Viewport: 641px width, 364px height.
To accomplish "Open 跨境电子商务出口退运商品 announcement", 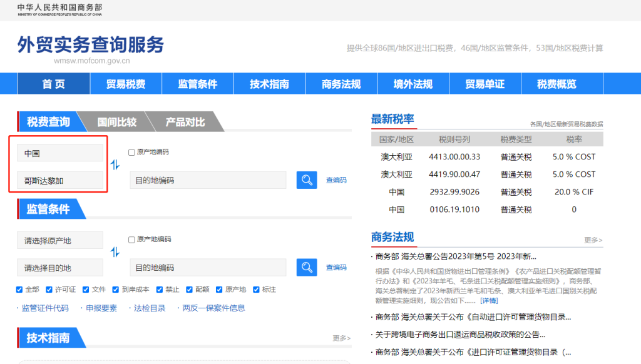I will tap(460, 335).
